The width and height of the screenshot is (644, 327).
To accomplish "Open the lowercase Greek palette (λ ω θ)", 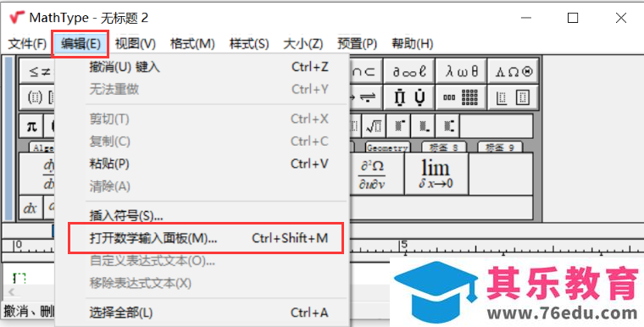I will [461, 71].
